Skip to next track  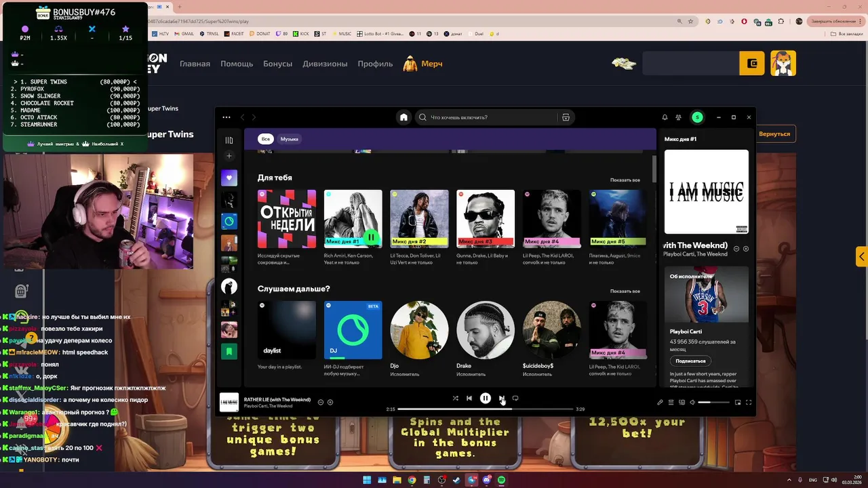[x=502, y=399]
